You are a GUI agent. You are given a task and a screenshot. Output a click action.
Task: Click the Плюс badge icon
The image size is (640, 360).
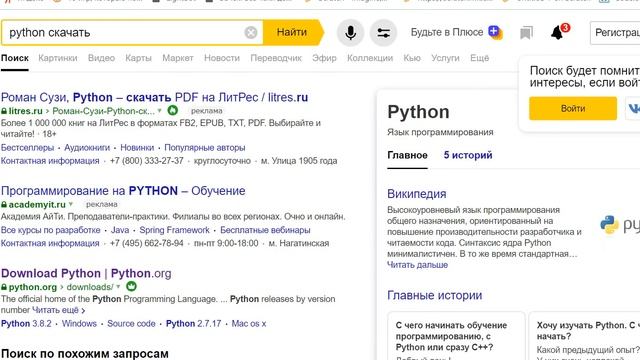pyautogui.click(x=495, y=32)
